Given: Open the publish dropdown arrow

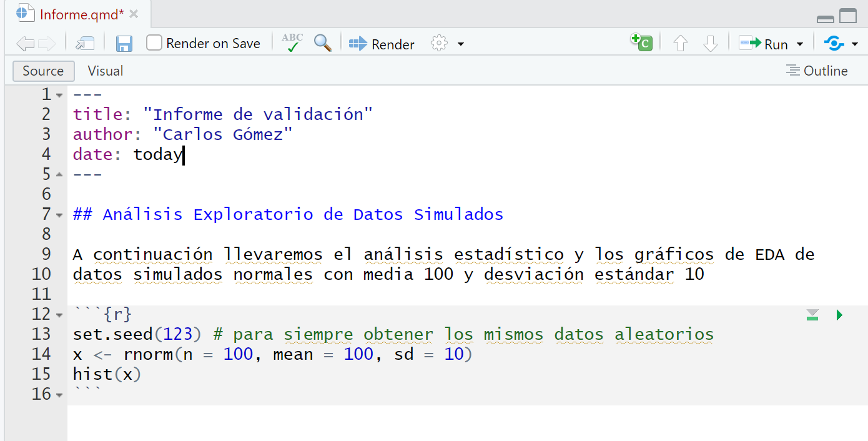Looking at the screenshot, I should [x=855, y=44].
